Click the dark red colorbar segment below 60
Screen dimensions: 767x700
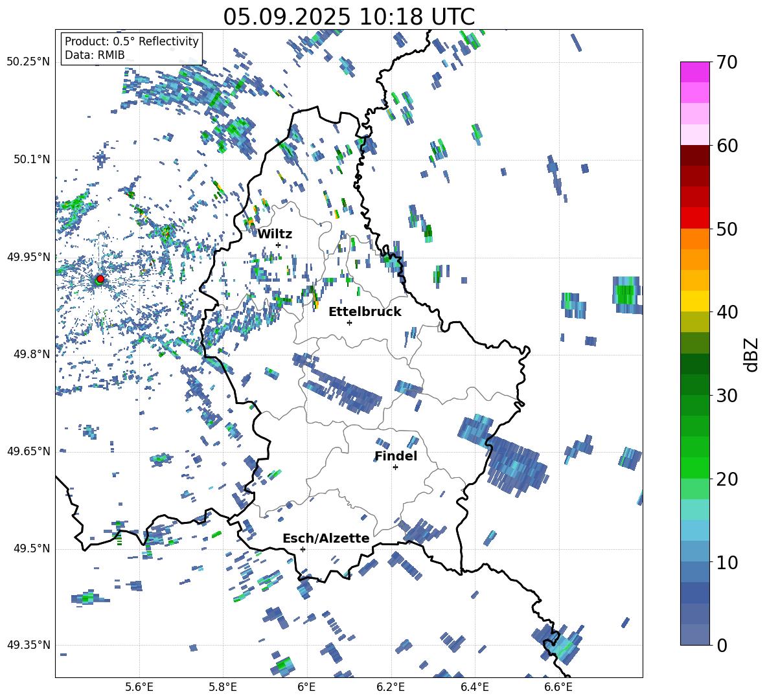coord(695,155)
